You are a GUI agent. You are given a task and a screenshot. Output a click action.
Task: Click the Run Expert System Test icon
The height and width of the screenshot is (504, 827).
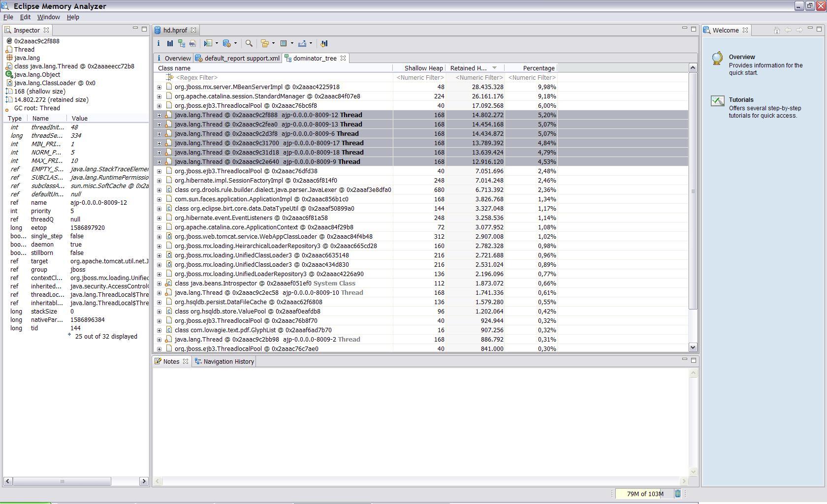(227, 43)
